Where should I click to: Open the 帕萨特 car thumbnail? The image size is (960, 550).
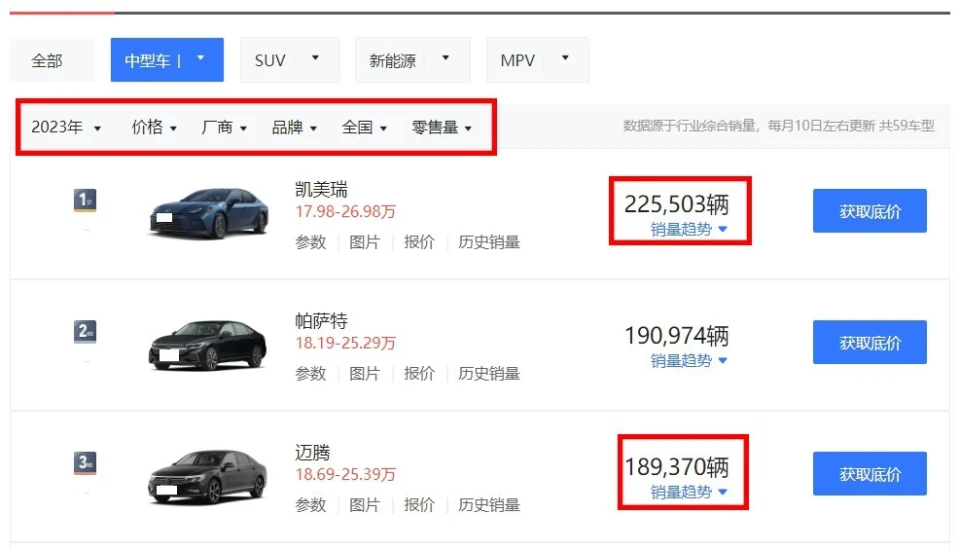coord(208,344)
